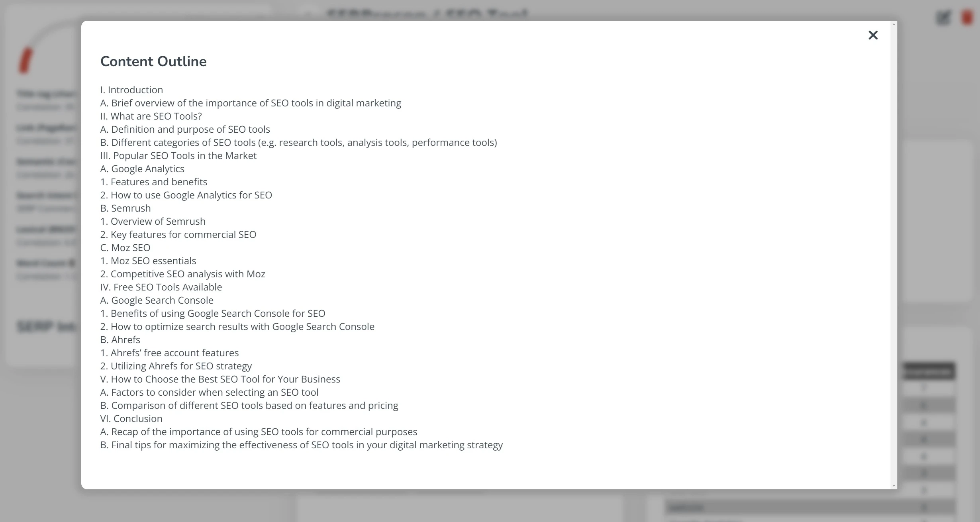Click '1. Ahrefs' free account features' line

click(x=170, y=353)
